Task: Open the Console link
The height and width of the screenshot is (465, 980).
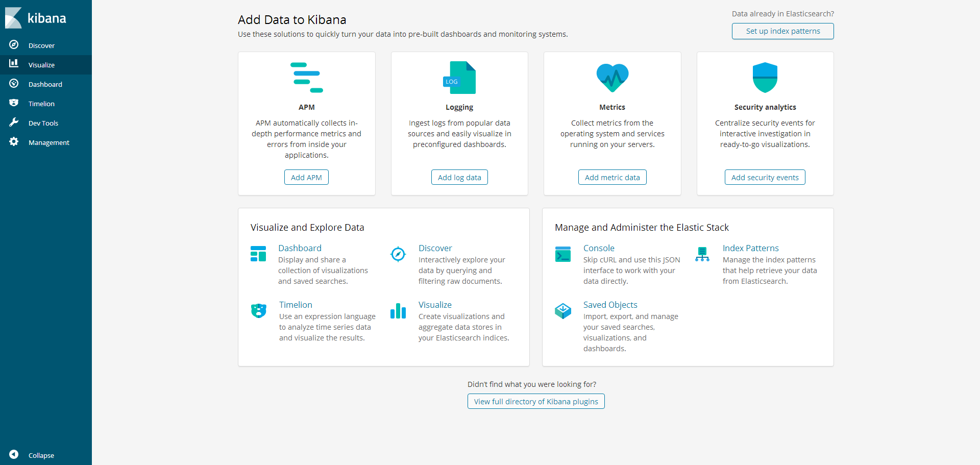Action: pos(599,248)
